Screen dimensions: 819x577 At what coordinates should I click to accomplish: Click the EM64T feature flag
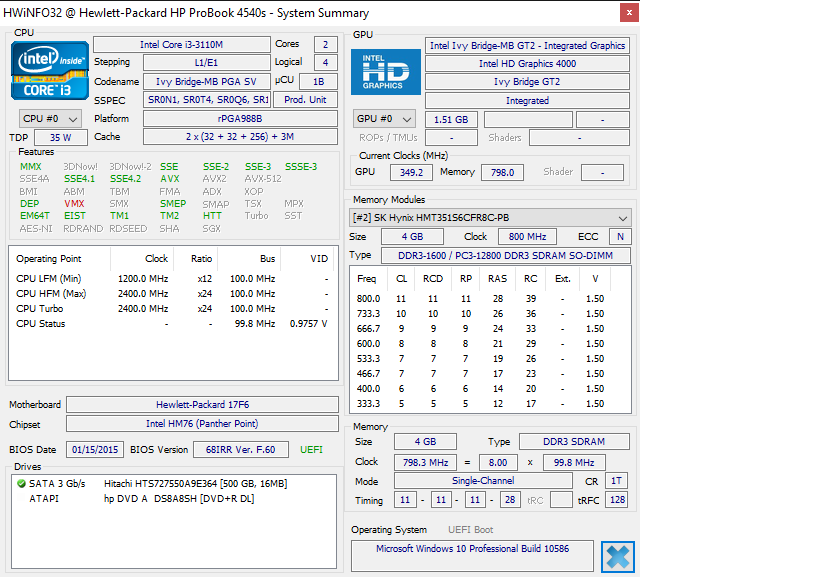35,216
